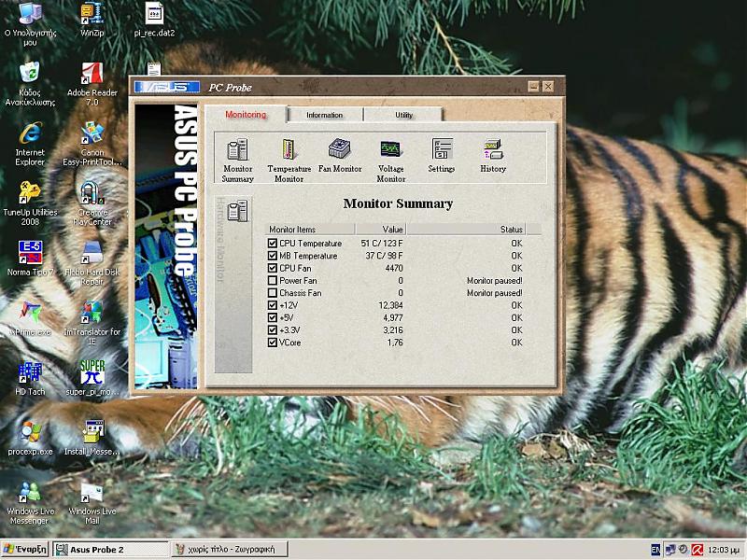Click the VCore value 1,76

click(395, 343)
